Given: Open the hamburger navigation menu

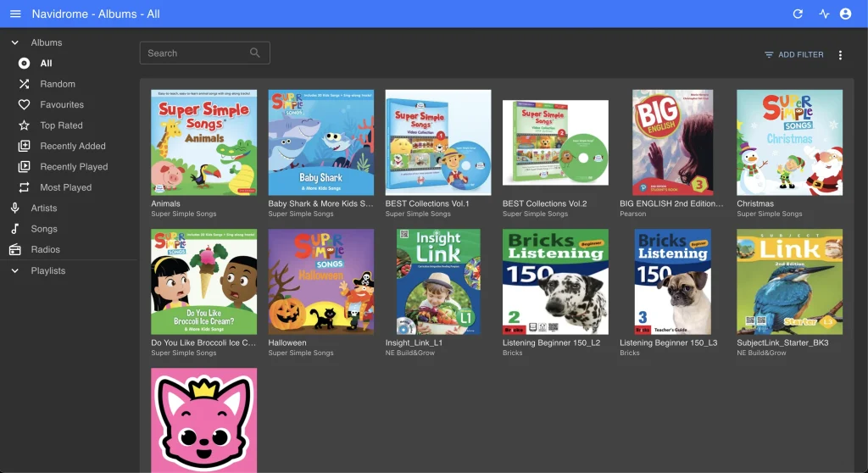Looking at the screenshot, I should coord(15,14).
